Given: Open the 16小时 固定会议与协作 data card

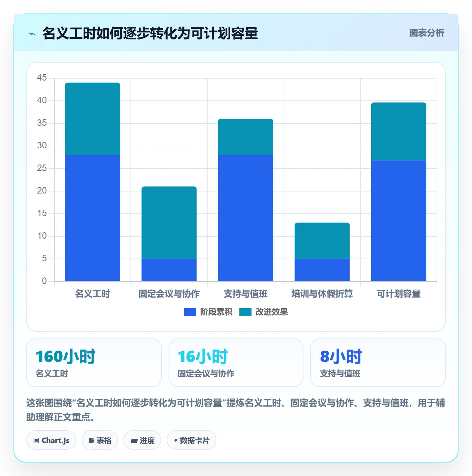Looking at the screenshot, I should coord(236,363).
